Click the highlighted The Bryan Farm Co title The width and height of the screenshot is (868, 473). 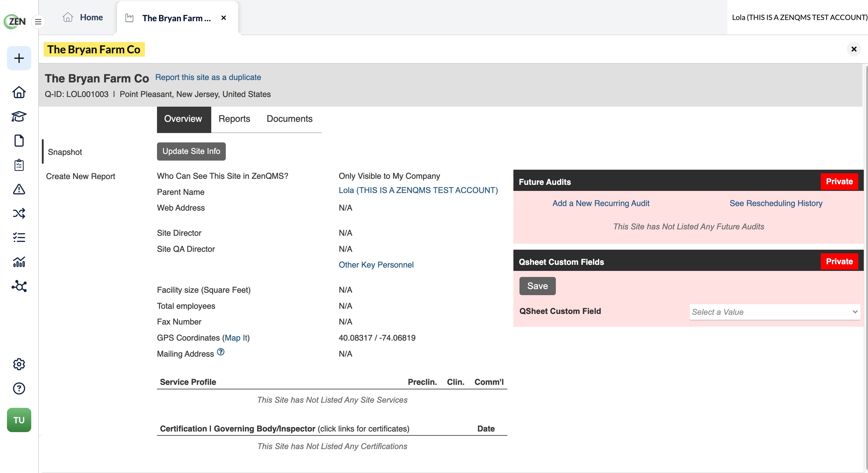click(94, 49)
